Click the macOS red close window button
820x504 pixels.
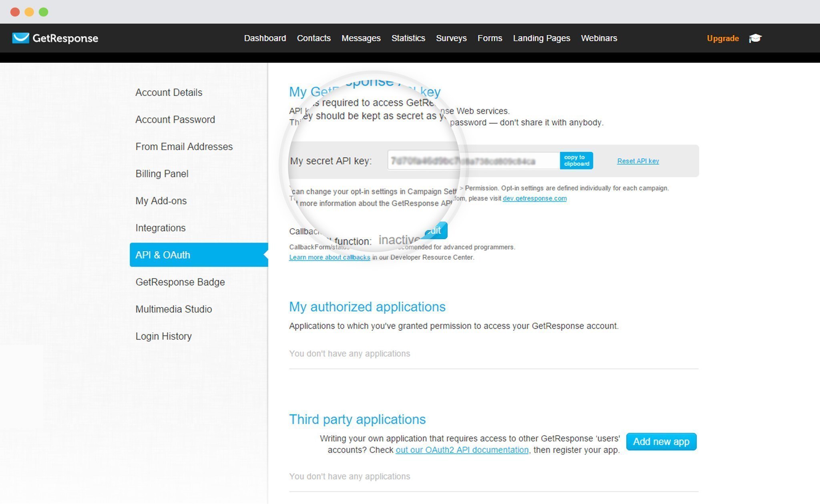click(x=15, y=12)
